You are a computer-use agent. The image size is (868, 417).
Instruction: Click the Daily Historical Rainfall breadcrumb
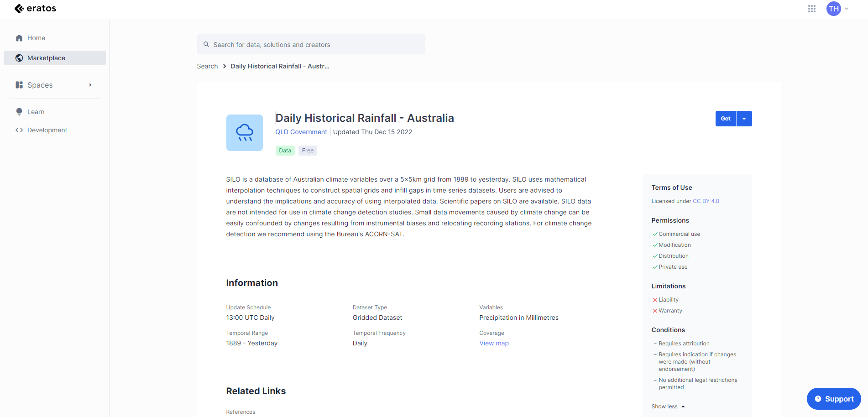(x=280, y=66)
